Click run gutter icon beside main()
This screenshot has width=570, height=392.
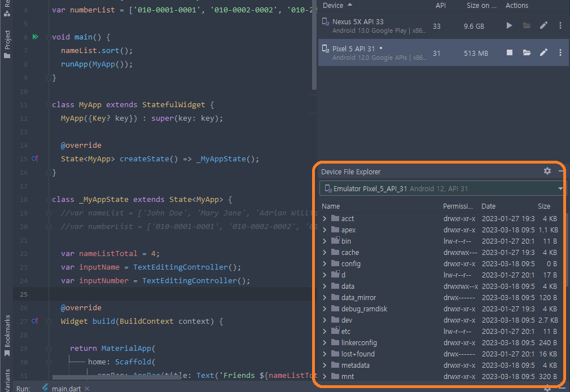(35, 37)
